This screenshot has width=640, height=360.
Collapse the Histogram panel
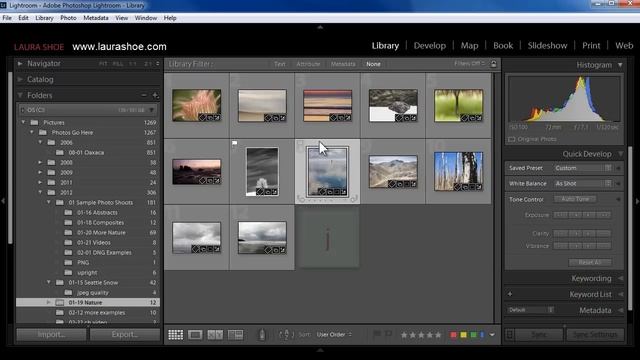point(620,65)
